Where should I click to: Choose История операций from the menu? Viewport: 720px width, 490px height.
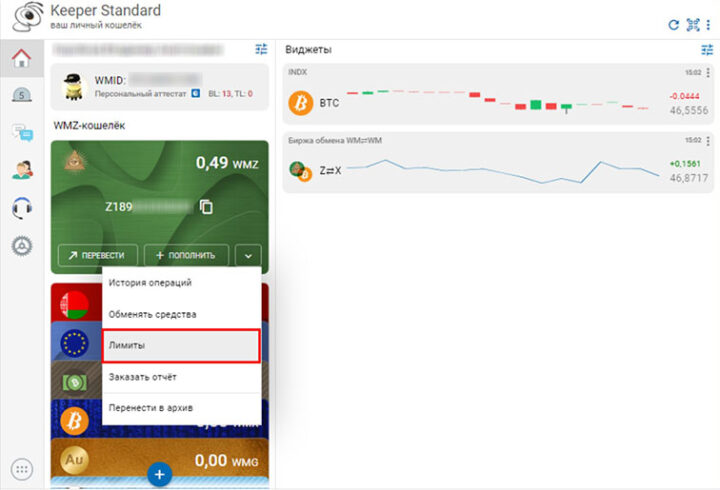tap(181, 282)
